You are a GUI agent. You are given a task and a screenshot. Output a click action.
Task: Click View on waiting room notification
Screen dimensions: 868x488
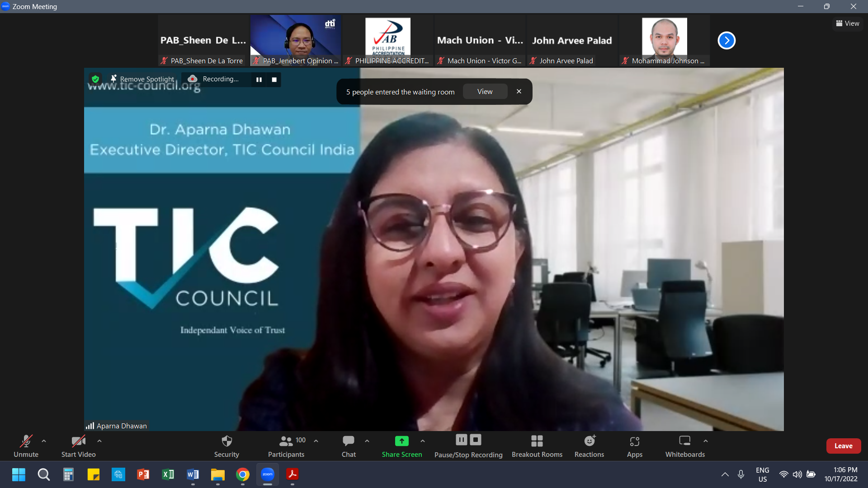point(485,92)
